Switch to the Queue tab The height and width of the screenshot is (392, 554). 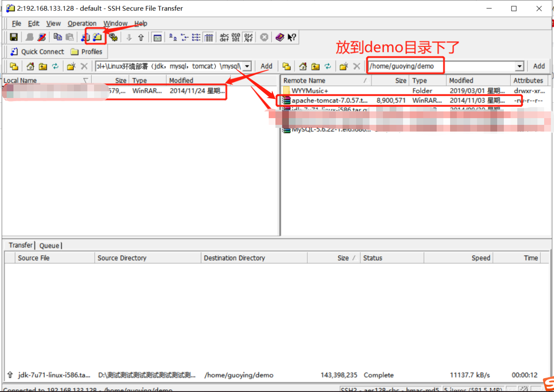[49, 245]
